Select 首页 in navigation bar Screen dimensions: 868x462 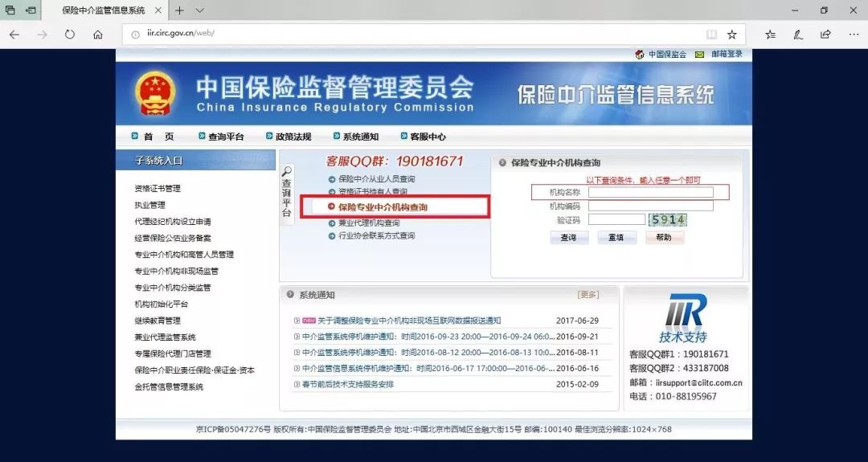pos(158,136)
